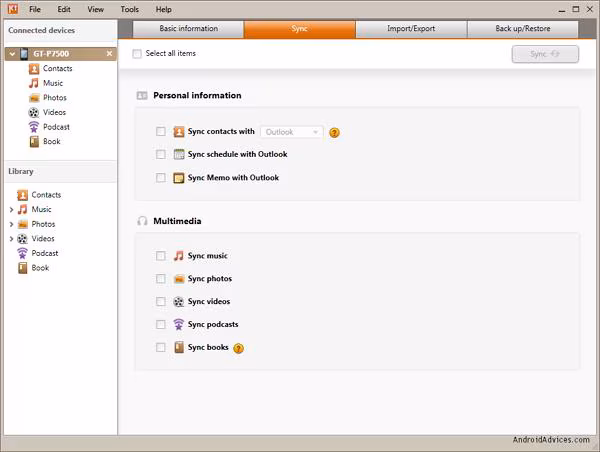Tick the Sync music checkbox
This screenshot has width=600, height=452.
[161, 256]
